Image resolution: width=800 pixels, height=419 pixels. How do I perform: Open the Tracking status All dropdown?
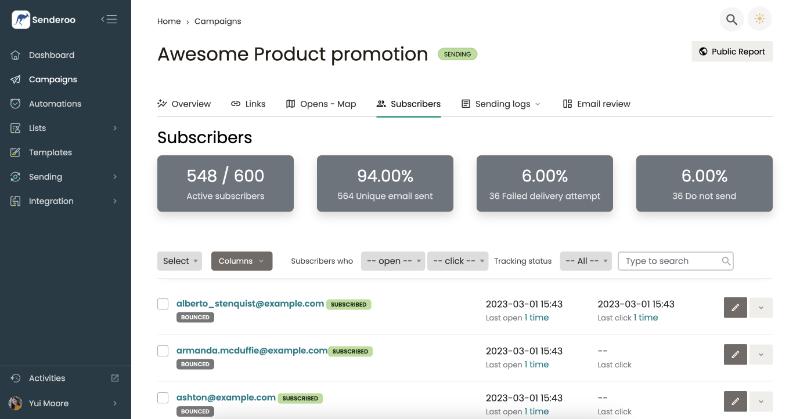[585, 261]
